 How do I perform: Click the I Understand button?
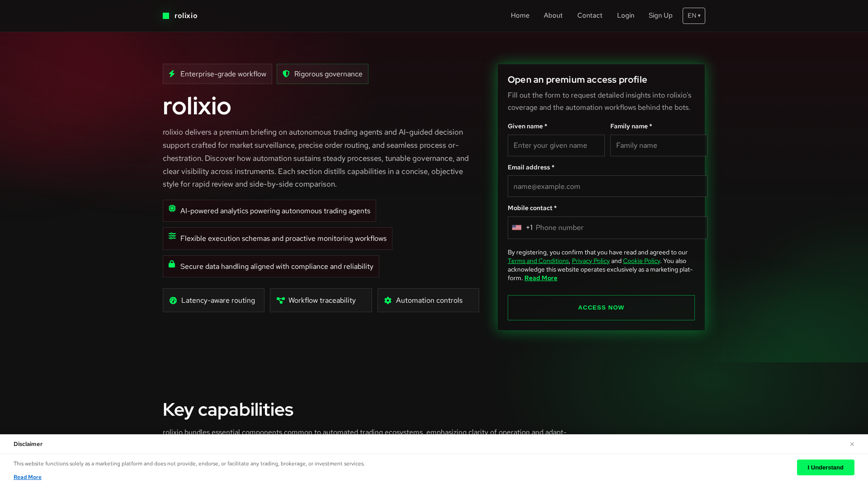coord(825,467)
